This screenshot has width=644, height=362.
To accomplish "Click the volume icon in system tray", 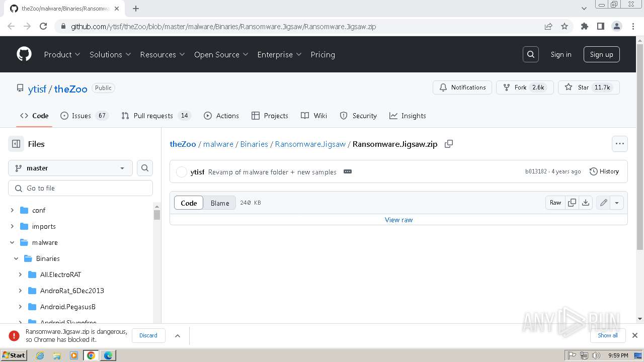I will 596,355.
